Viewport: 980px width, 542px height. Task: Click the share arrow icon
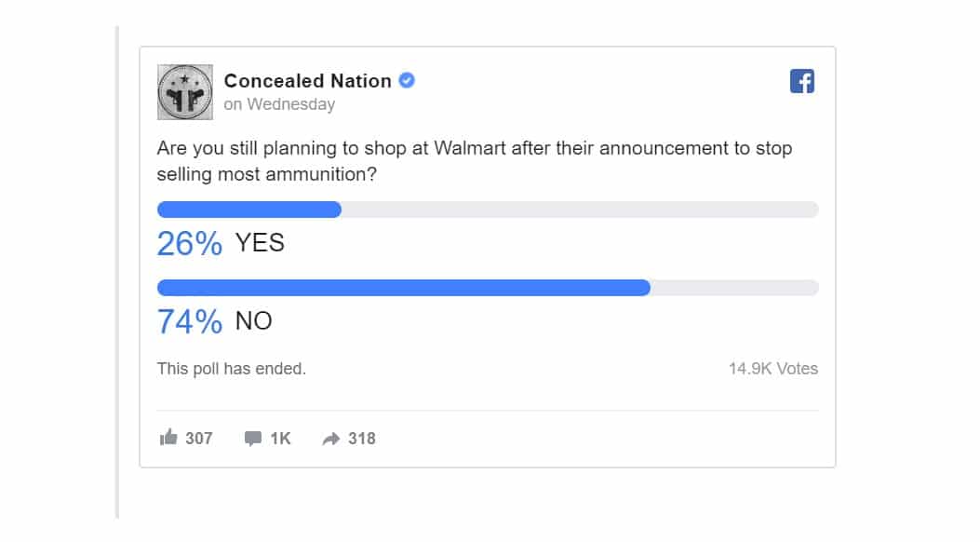(x=330, y=439)
